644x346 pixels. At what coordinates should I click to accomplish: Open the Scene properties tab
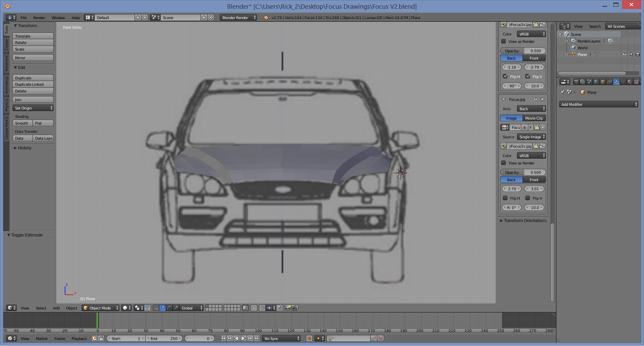pos(589,82)
